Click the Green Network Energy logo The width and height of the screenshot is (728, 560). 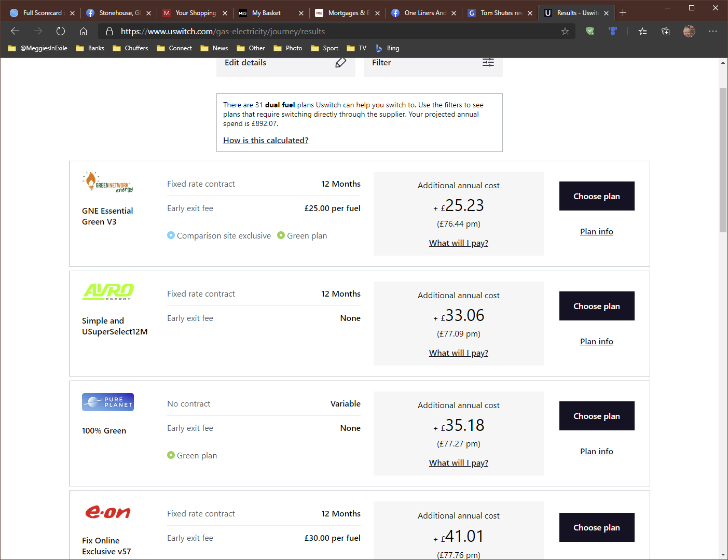107,182
